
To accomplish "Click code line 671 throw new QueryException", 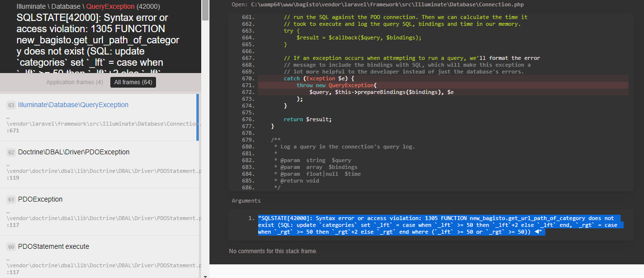I will click(x=443, y=85).
